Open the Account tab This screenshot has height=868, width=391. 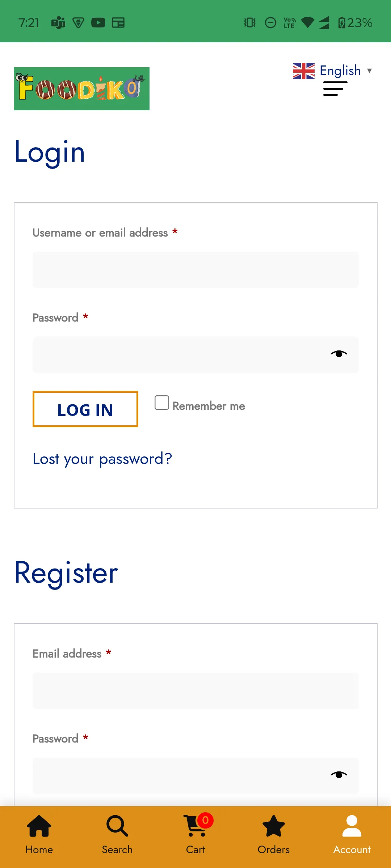point(352,826)
